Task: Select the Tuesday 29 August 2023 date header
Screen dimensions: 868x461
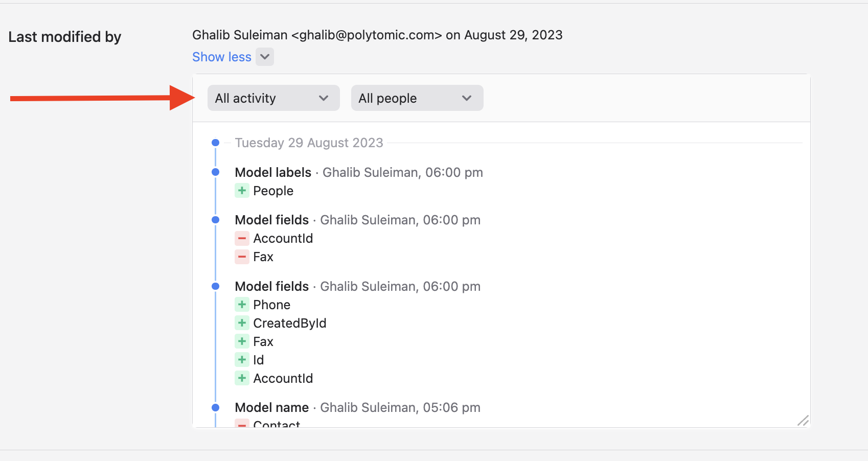Action: coord(308,143)
